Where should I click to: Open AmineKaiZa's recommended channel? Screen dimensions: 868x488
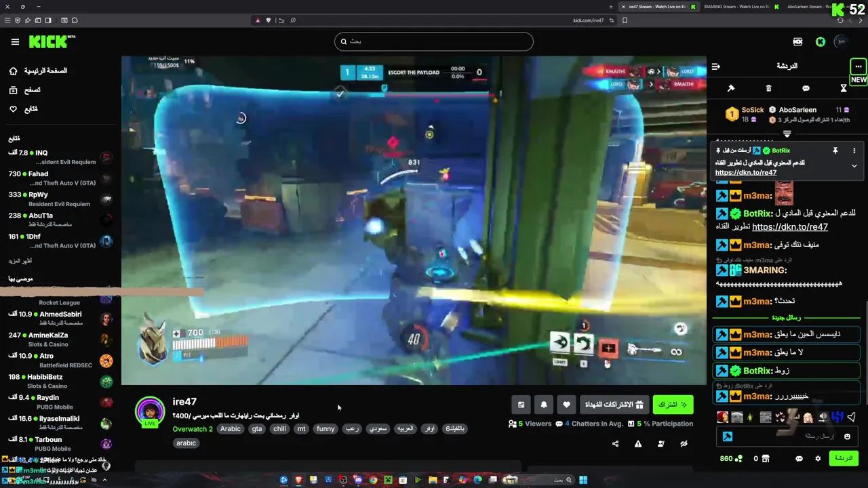(60, 340)
